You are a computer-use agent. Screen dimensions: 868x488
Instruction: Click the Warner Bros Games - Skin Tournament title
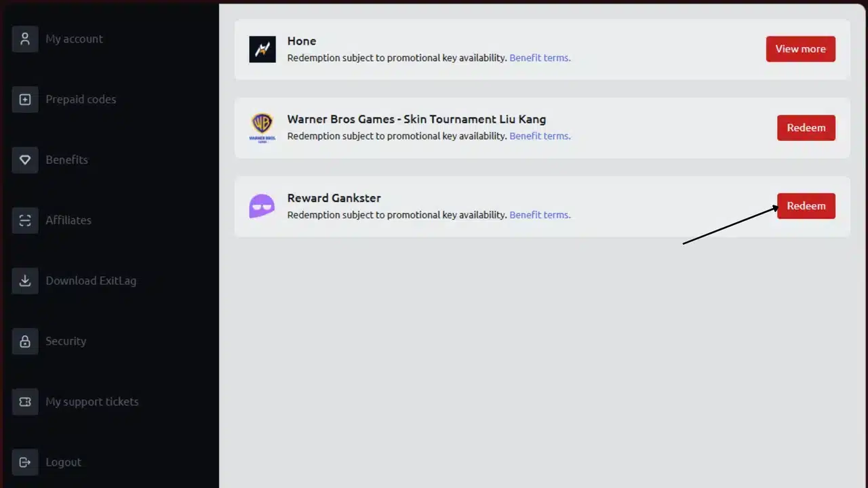(416, 119)
